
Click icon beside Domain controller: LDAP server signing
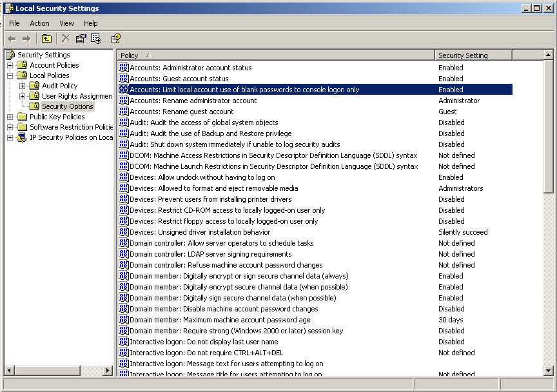124,254
